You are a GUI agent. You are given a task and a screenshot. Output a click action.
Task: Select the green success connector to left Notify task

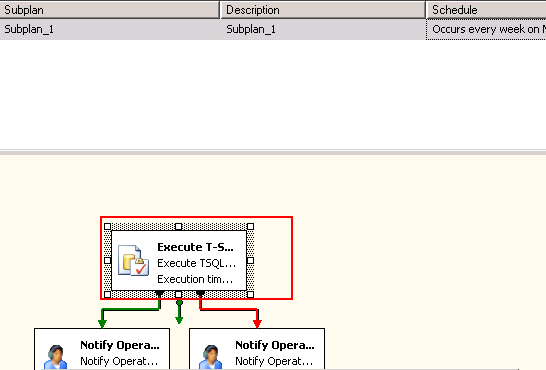coord(131,309)
